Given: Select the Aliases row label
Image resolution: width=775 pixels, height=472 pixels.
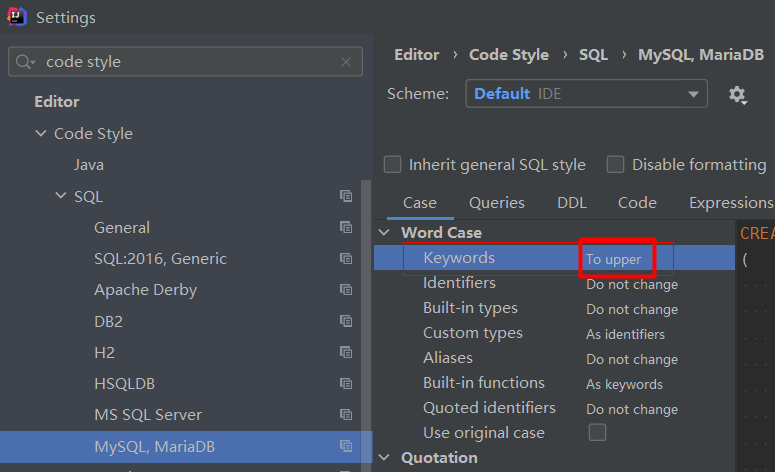Looking at the screenshot, I should 448,358.
